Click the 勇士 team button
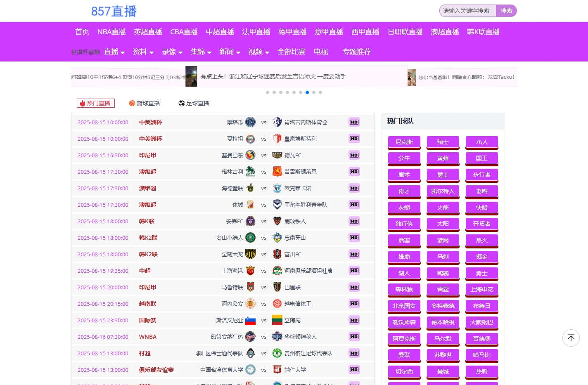Image resolution: width=588 pixels, height=385 pixels. 482,273
